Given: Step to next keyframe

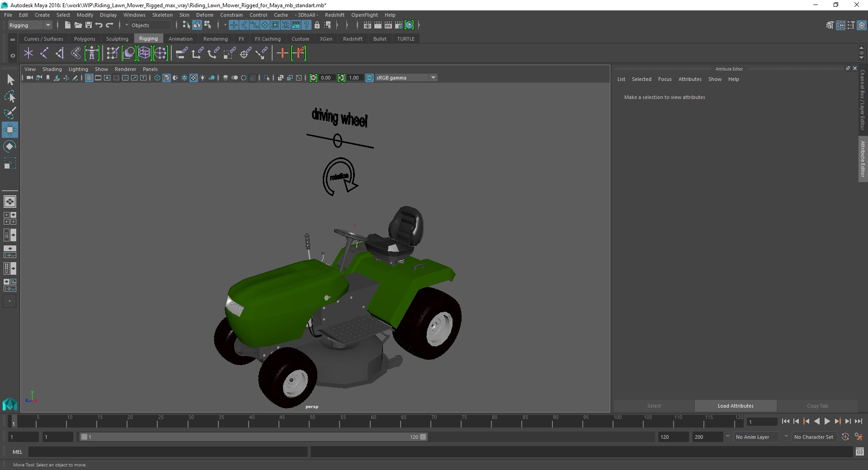Looking at the screenshot, I should click(837, 421).
